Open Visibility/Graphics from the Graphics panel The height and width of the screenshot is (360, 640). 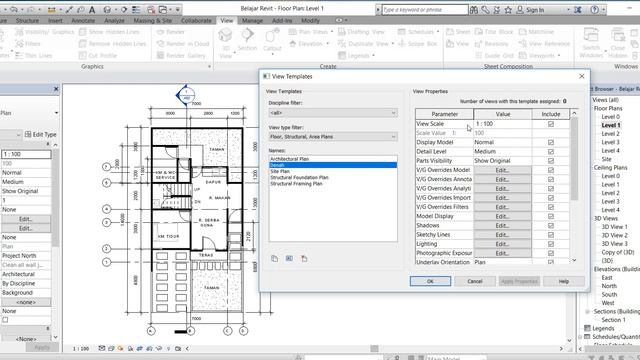(45, 32)
